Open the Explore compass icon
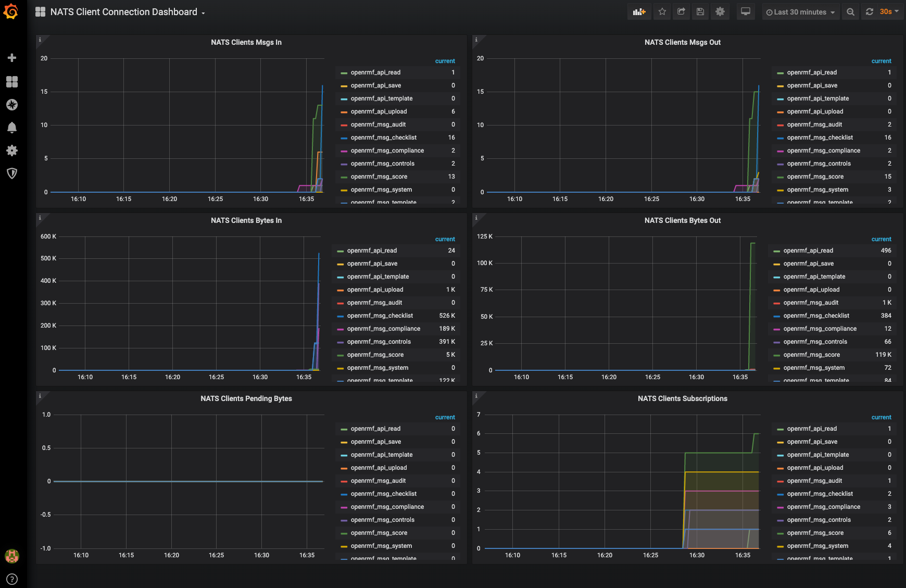 pos(12,105)
